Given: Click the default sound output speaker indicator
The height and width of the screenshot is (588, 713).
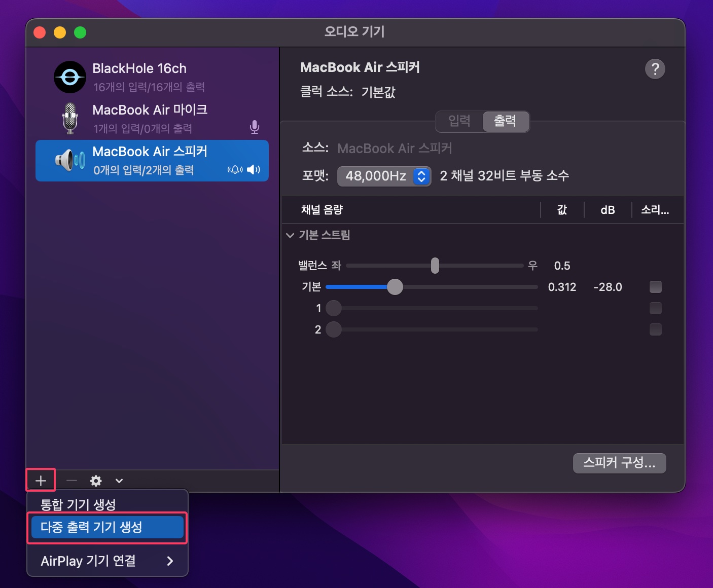Looking at the screenshot, I should [253, 169].
